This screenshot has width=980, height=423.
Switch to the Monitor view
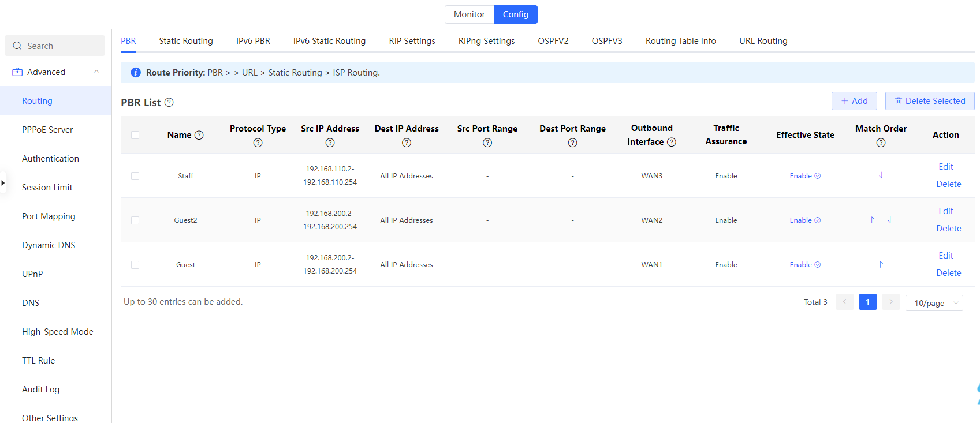pyautogui.click(x=469, y=14)
